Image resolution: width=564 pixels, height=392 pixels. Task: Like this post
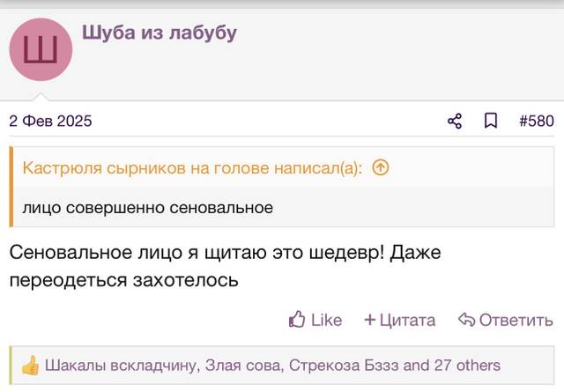[x=315, y=320]
